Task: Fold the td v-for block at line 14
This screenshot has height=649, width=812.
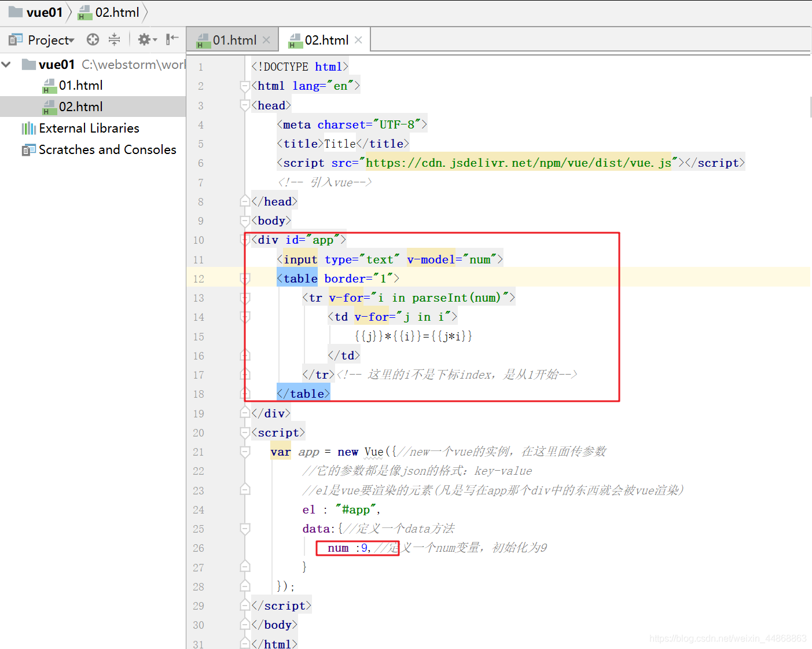Action: (x=245, y=317)
